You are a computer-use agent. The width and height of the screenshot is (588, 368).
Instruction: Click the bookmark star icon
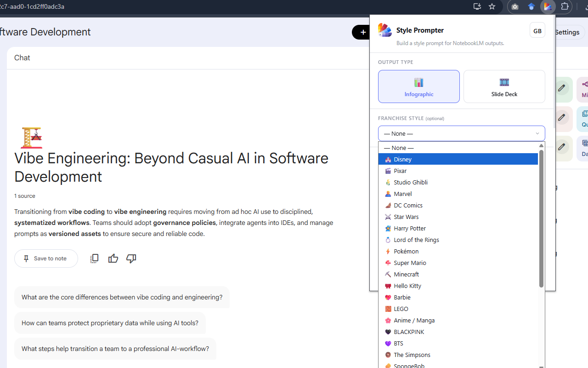pos(492,6)
